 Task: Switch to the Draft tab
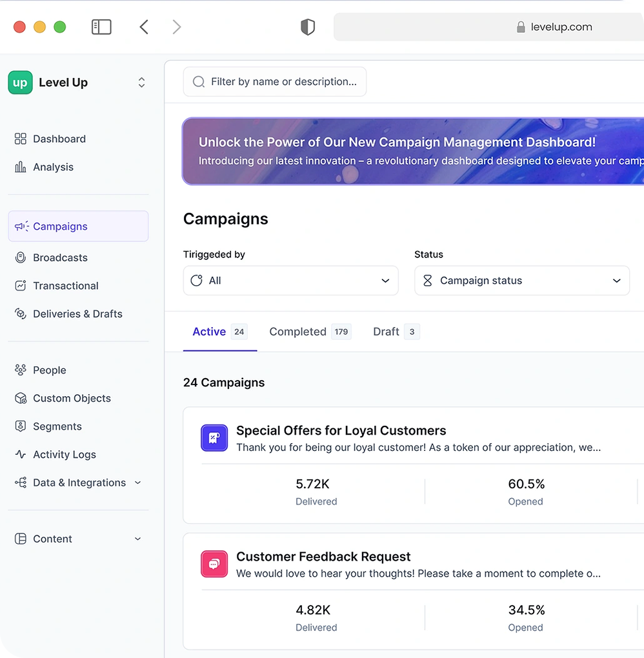click(396, 332)
